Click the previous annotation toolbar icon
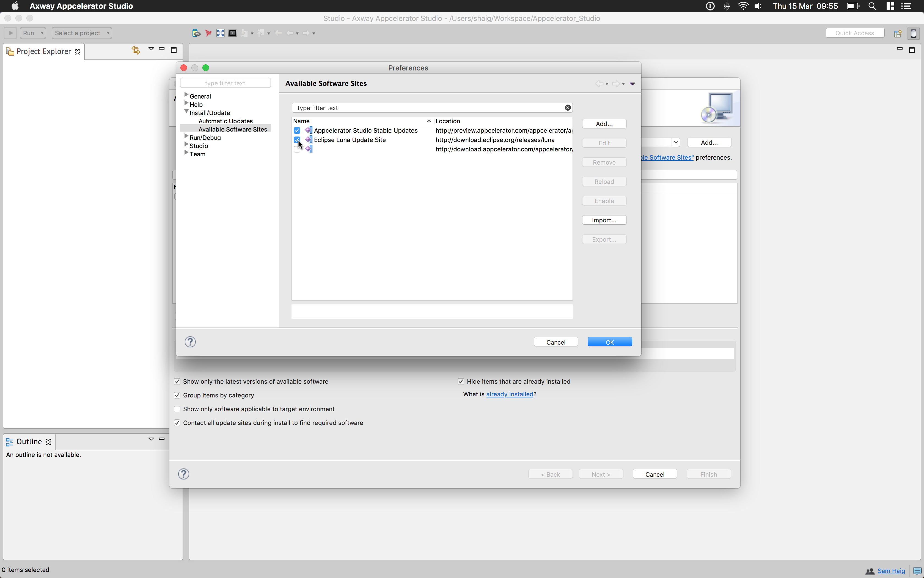Viewport: 924px width, 578px height. pyautogui.click(x=261, y=33)
